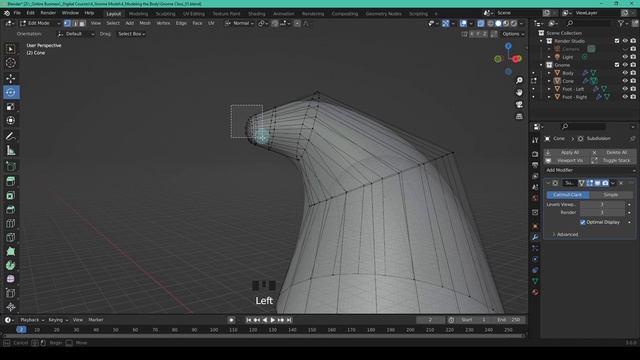Click the Apply All button
This screenshot has height=360, width=640.
pyautogui.click(x=567, y=152)
